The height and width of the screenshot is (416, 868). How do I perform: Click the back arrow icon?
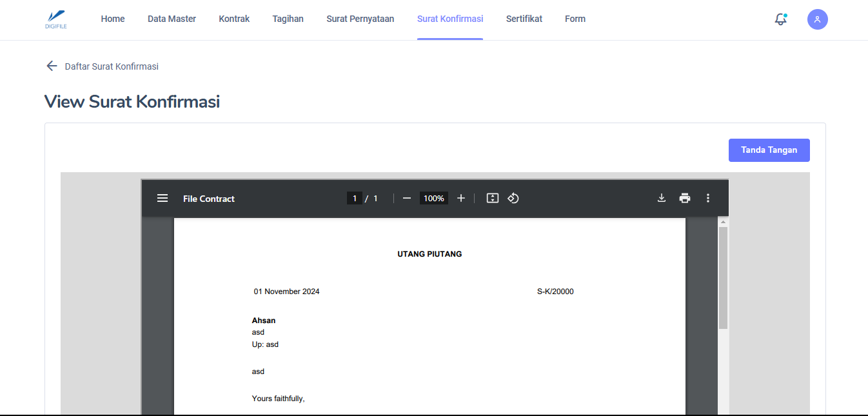pos(52,66)
